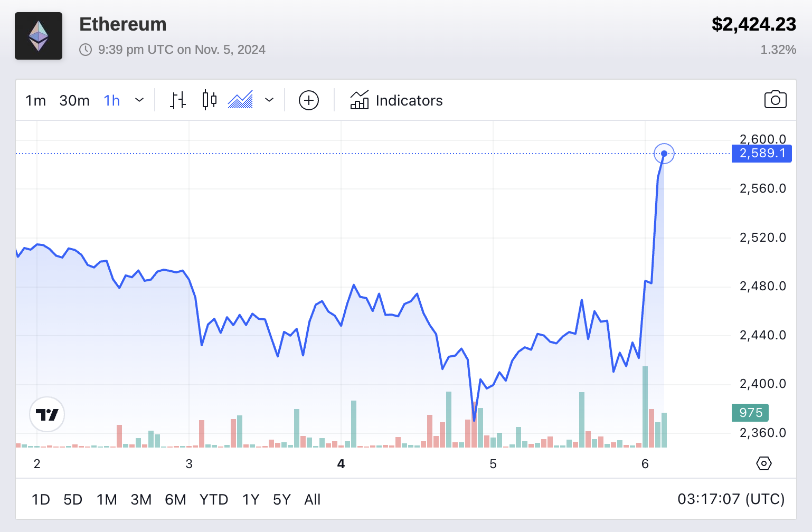812x532 pixels.
Task: Open the candlestick chart type icon
Action: 209,100
